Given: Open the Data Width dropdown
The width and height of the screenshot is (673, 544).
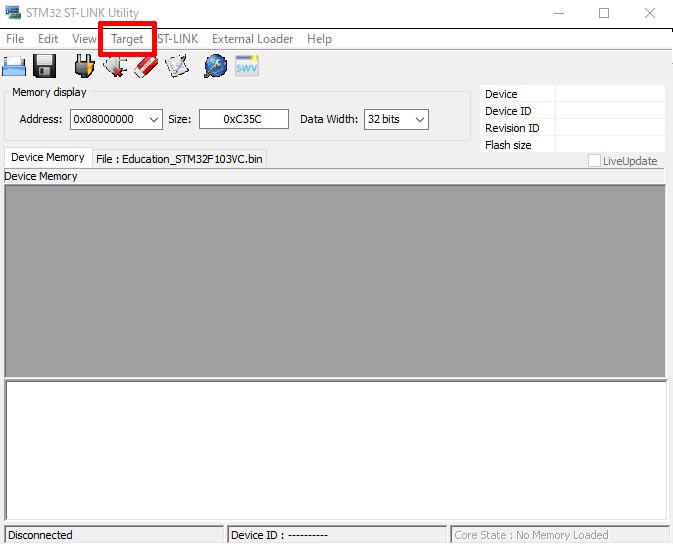Looking at the screenshot, I should coord(420,119).
